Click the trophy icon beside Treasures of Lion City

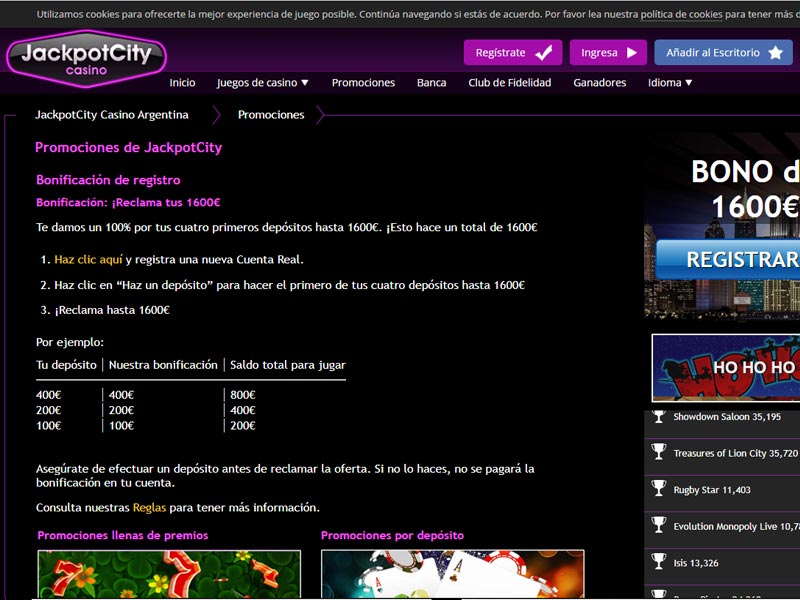pos(658,452)
